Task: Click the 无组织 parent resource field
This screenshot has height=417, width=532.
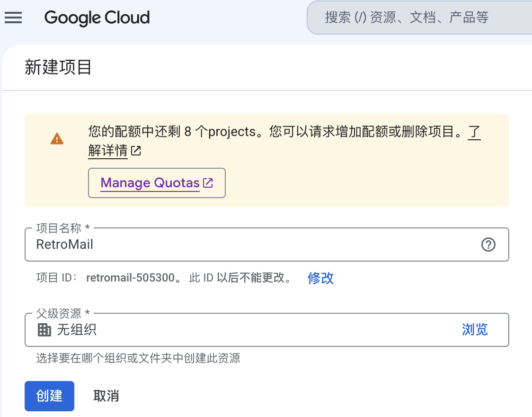Action: pyautogui.click(x=266, y=330)
